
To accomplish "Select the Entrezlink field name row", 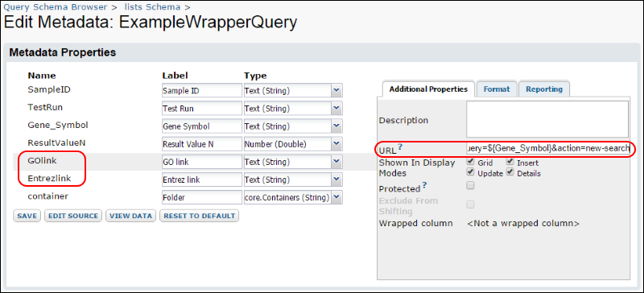I will pyautogui.click(x=49, y=179).
